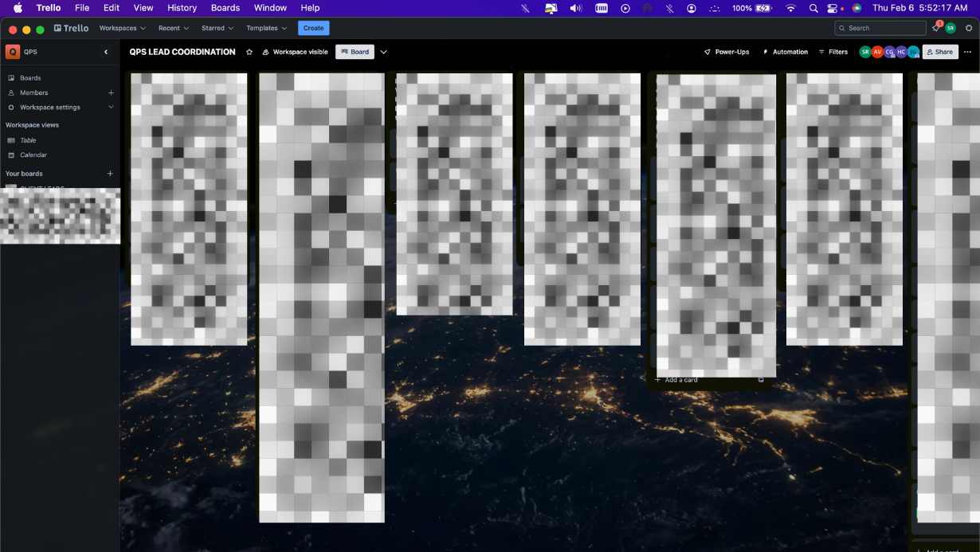The image size is (980, 552).
Task: Open the board Filters
Action: pyautogui.click(x=833, y=52)
